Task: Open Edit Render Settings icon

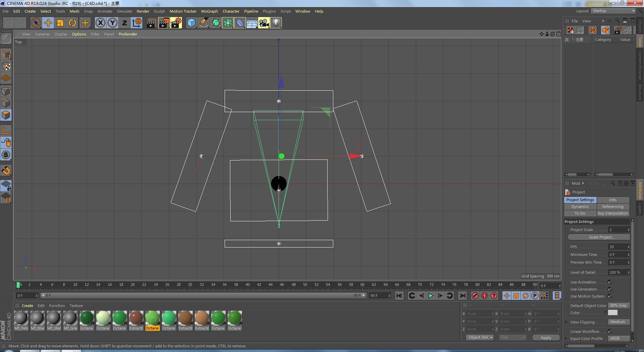Action: (176, 23)
